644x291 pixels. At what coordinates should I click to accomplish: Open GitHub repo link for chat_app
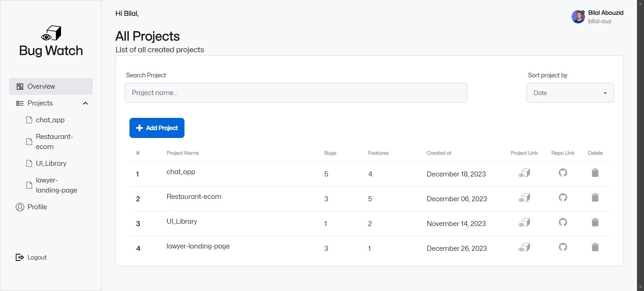pos(563,173)
